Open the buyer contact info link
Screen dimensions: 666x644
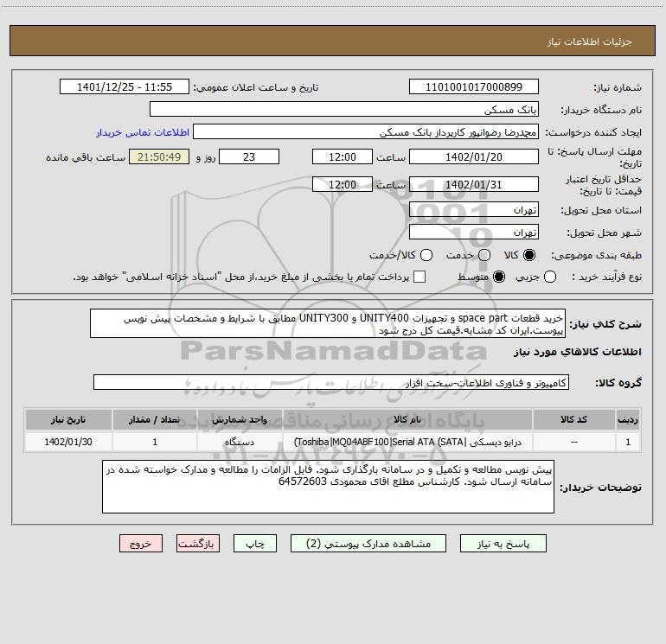click(x=143, y=132)
